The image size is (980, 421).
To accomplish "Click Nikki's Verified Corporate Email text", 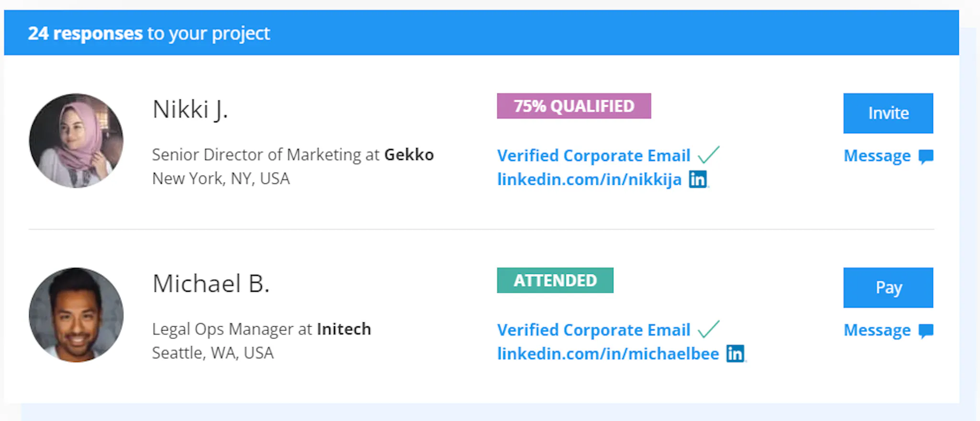I will [x=594, y=156].
